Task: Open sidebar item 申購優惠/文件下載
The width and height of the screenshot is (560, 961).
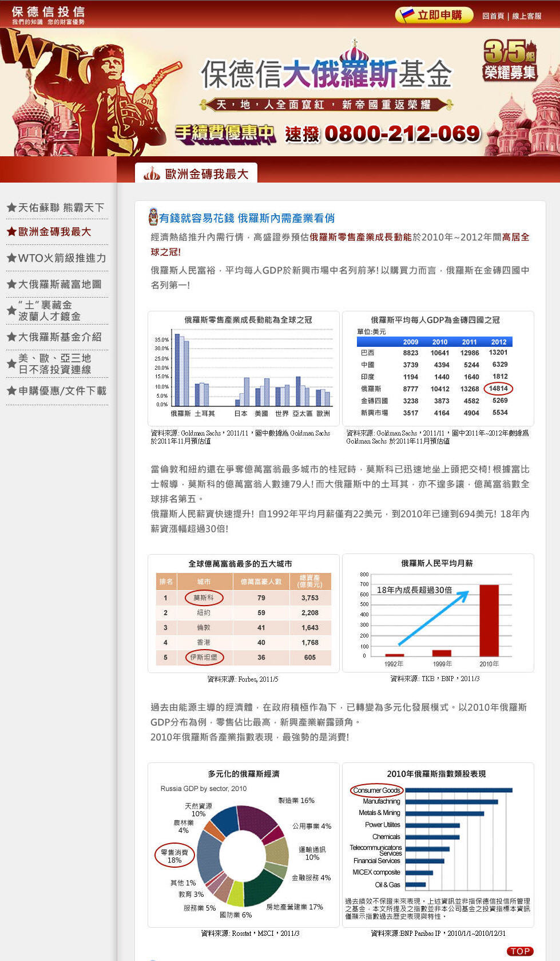Action: [x=62, y=391]
